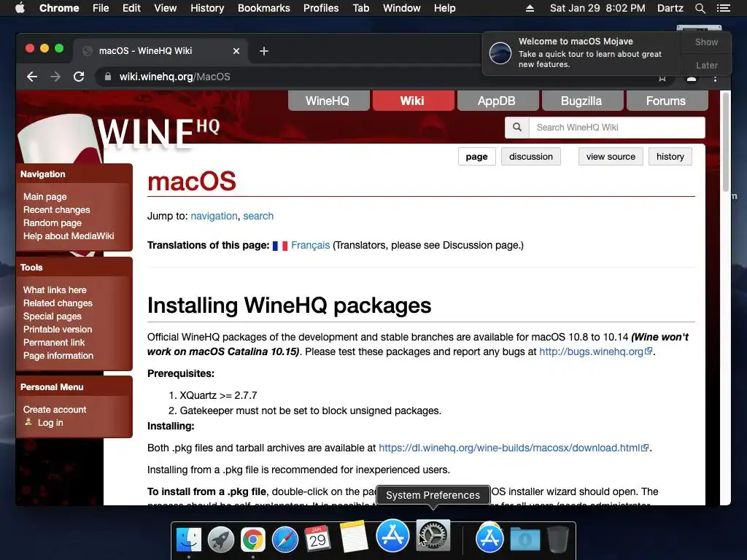The image size is (747, 560).
Task: Click the Dartz user name in menu bar
Action: click(670, 8)
